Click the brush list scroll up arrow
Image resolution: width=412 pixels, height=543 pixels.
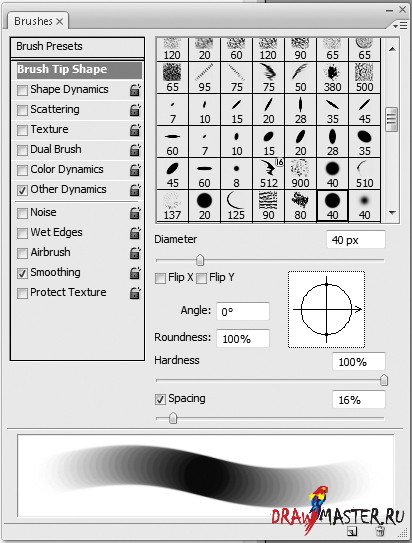(x=392, y=50)
